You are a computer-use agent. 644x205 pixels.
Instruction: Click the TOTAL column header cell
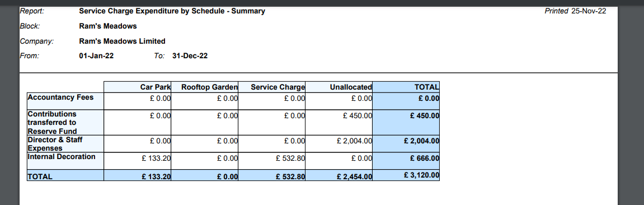pos(406,87)
